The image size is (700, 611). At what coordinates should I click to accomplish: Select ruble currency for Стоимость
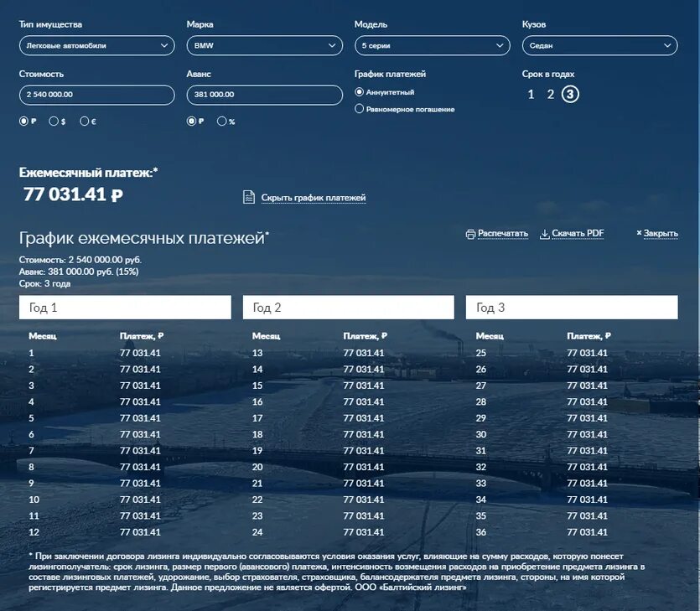(x=23, y=121)
